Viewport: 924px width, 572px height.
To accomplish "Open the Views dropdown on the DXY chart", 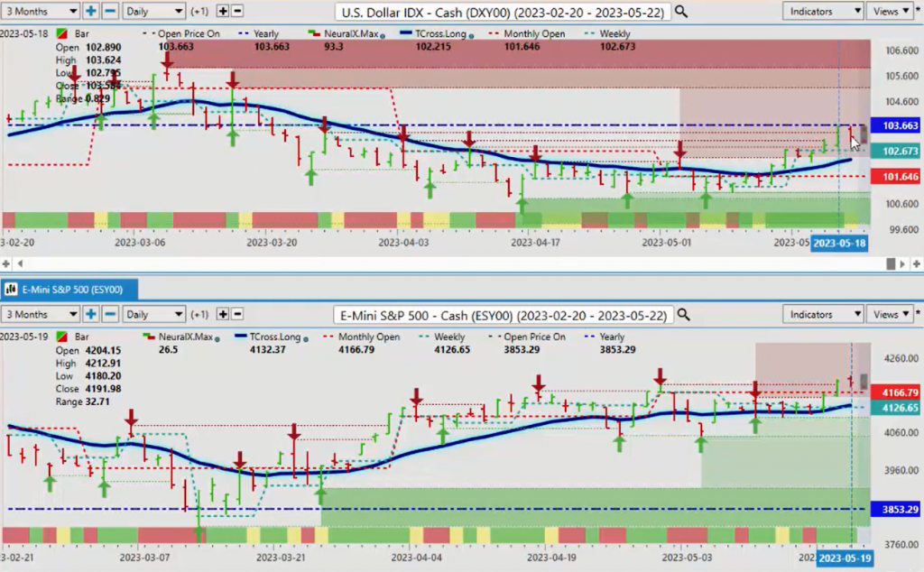I will (890, 11).
